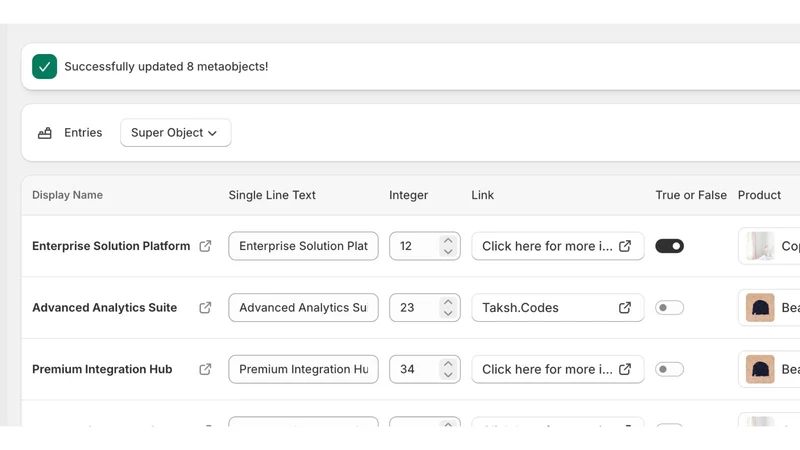Click the Successfully updated 8 metaobjects message
This screenshot has height=450, width=800.
tap(166, 67)
